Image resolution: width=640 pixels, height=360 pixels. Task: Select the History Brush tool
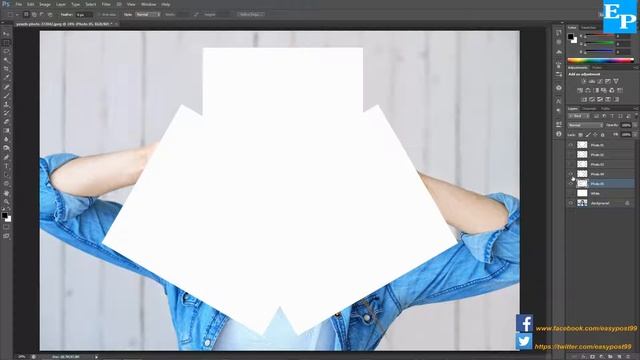coord(6,113)
